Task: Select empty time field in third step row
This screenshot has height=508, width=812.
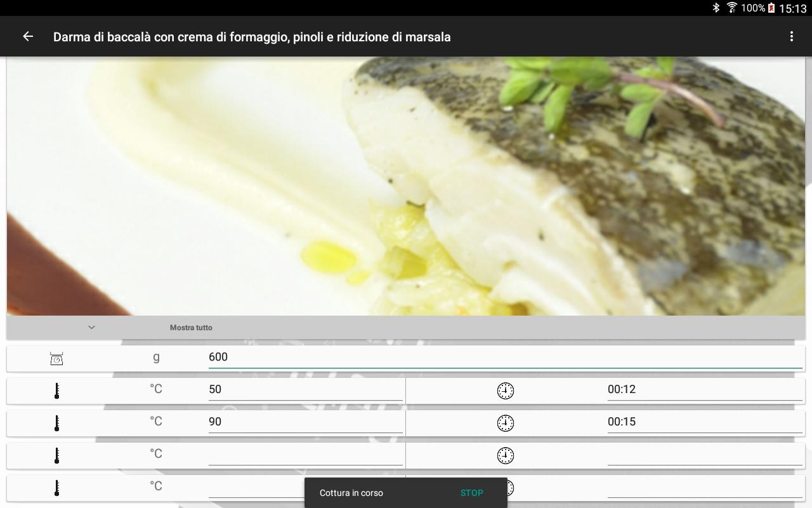Action: click(x=705, y=455)
